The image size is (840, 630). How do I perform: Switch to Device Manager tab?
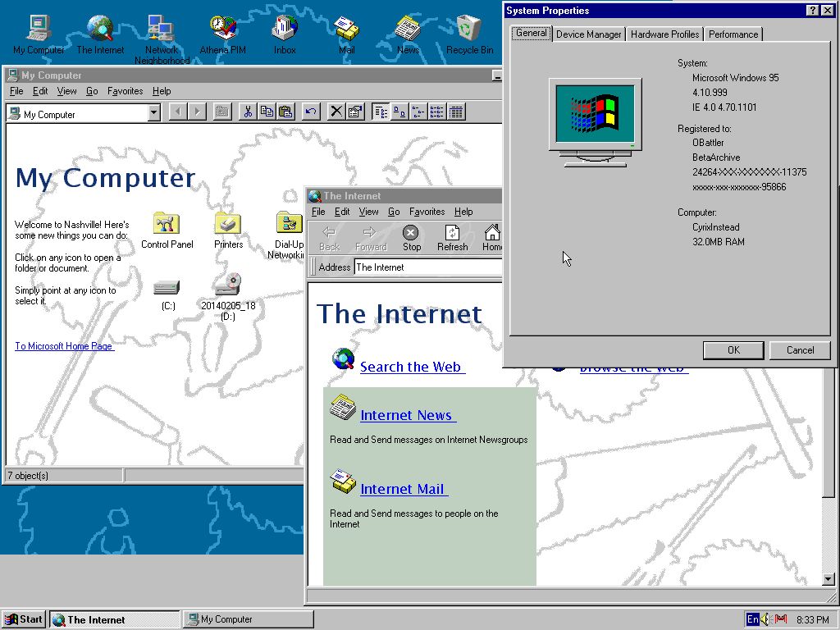(x=588, y=34)
